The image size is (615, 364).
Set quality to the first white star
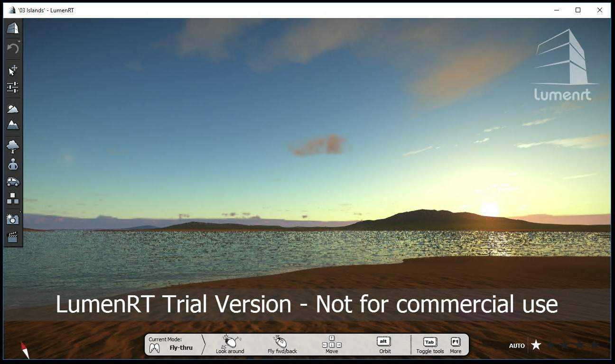pos(536,345)
